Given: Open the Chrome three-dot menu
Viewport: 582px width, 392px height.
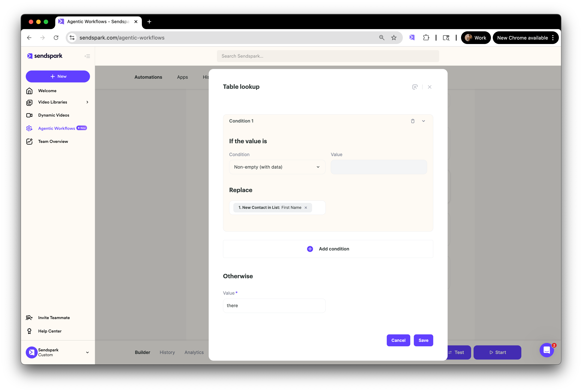Looking at the screenshot, I should point(553,37).
